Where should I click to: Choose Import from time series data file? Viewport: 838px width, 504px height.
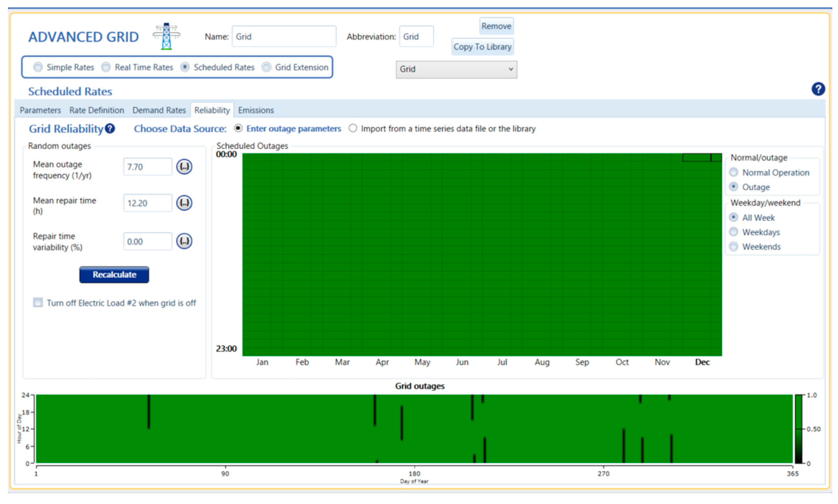(353, 128)
